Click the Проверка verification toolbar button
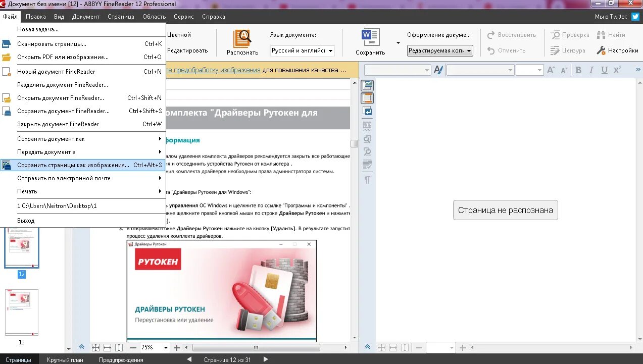Image resolution: width=643 pixels, height=364 pixels. pos(570,35)
